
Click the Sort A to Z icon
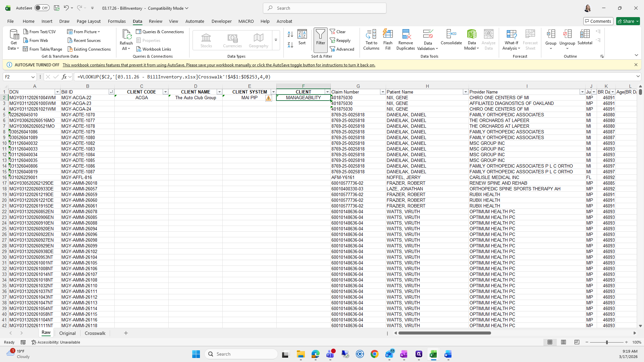[x=290, y=34]
